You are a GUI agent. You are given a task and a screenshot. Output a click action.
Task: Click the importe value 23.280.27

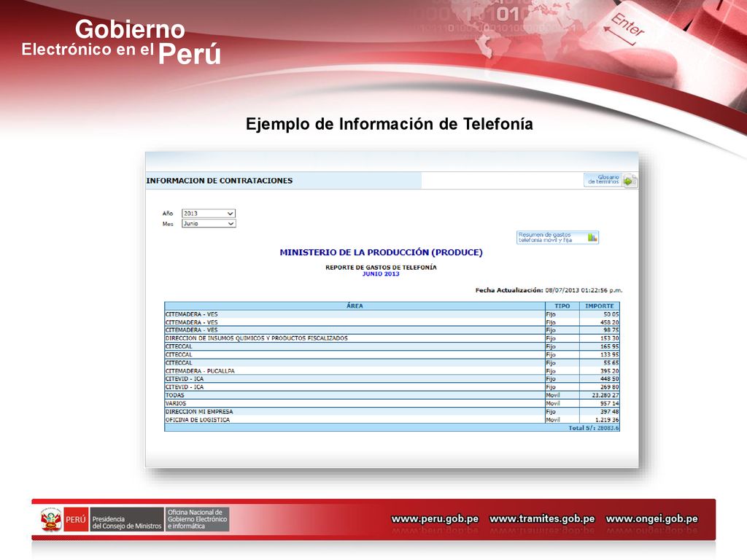(605, 394)
